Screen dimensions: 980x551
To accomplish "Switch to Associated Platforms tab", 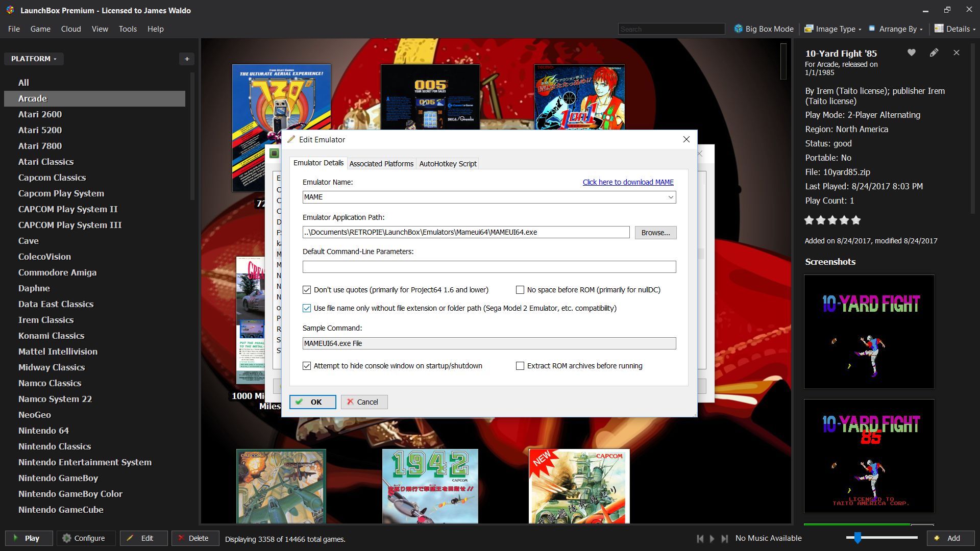I will (x=381, y=164).
